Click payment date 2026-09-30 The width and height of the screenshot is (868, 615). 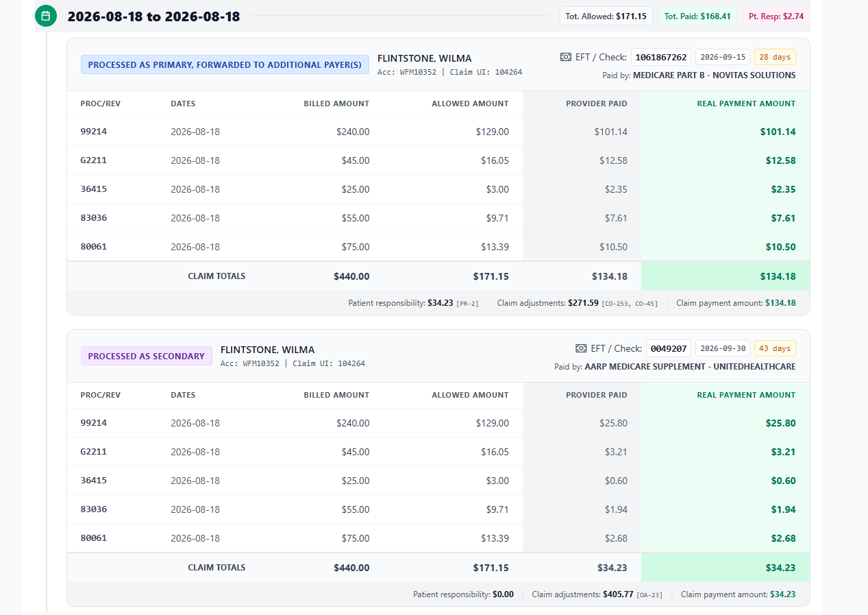(723, 348)
